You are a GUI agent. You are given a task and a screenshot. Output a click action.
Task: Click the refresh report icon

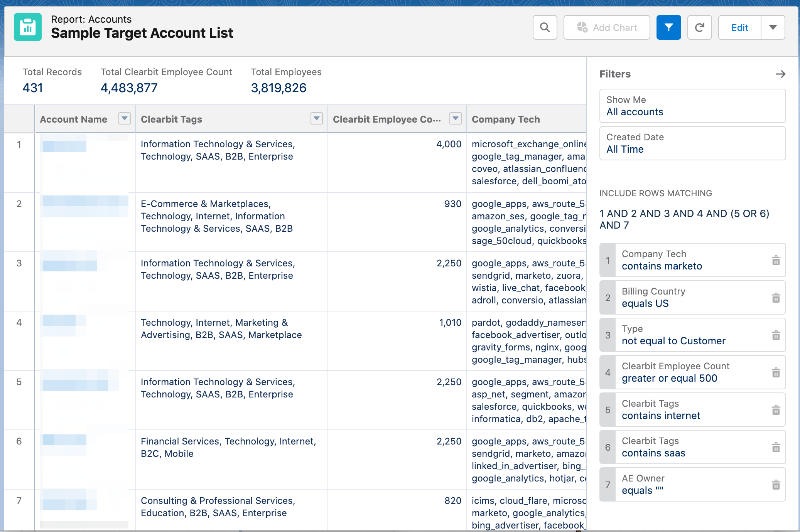699,27
